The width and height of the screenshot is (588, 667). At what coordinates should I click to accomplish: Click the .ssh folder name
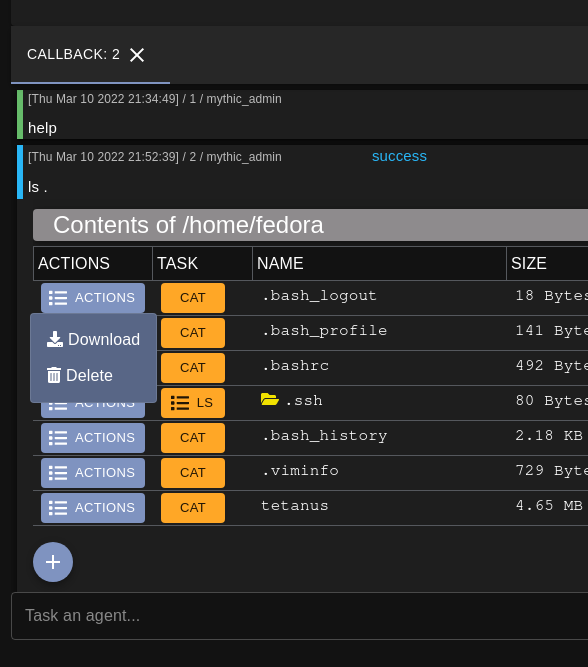coord(304,401)
